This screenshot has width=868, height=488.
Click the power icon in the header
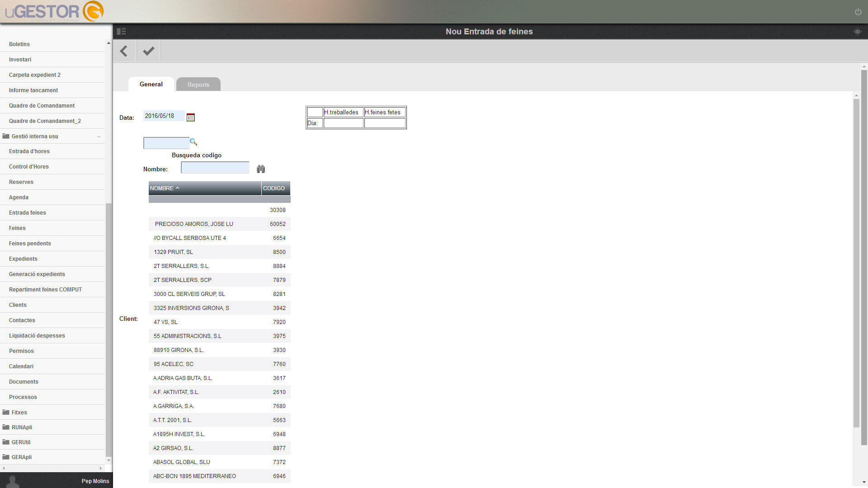[858, 12]
